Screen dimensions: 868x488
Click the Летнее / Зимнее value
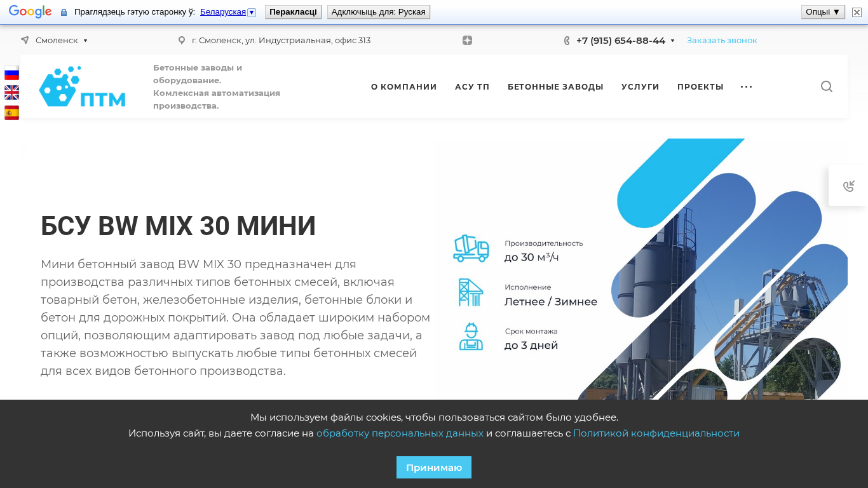(551, 302)
